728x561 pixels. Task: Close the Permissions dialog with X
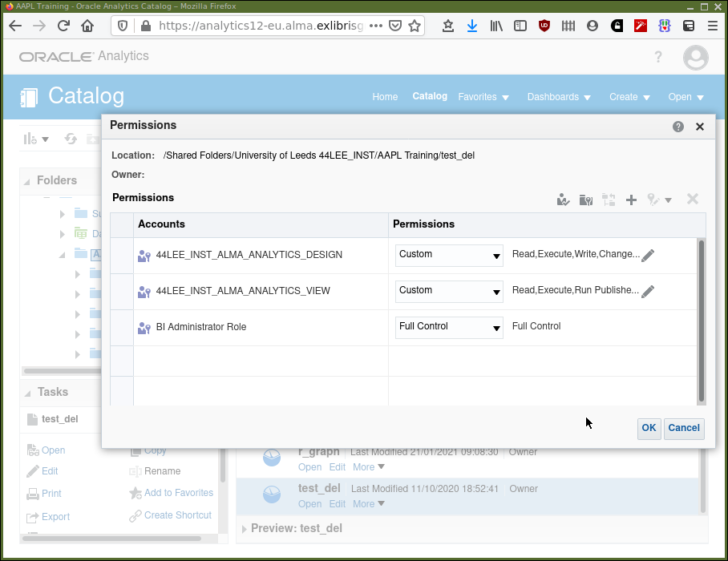[x=700, y=127]
